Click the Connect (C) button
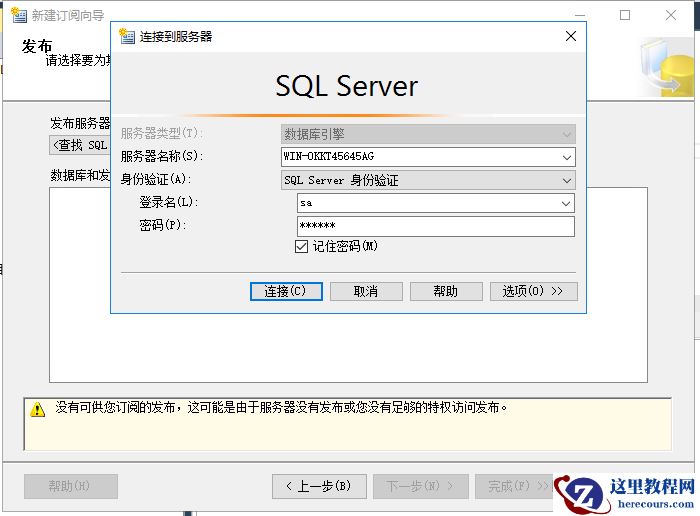Viewport: 700px width, 516px height. click(x=286, y=291)
